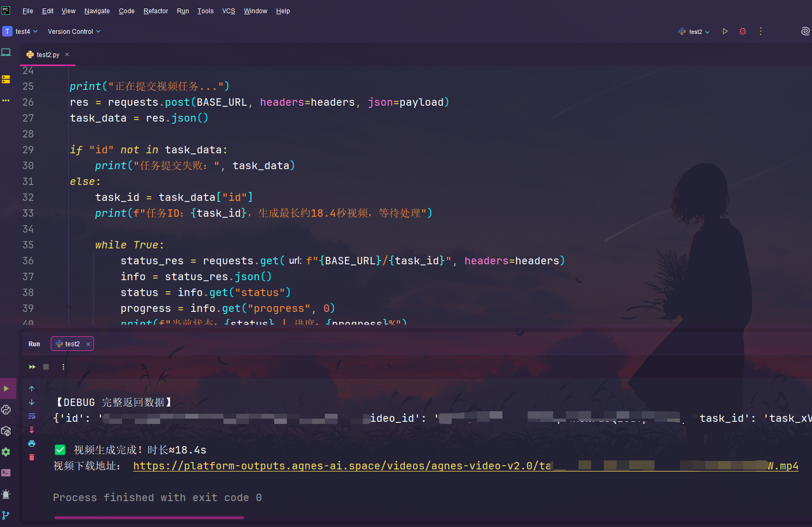812x527 pixels.
Task: Jump down the stack trace
Action: coord(32,402)
